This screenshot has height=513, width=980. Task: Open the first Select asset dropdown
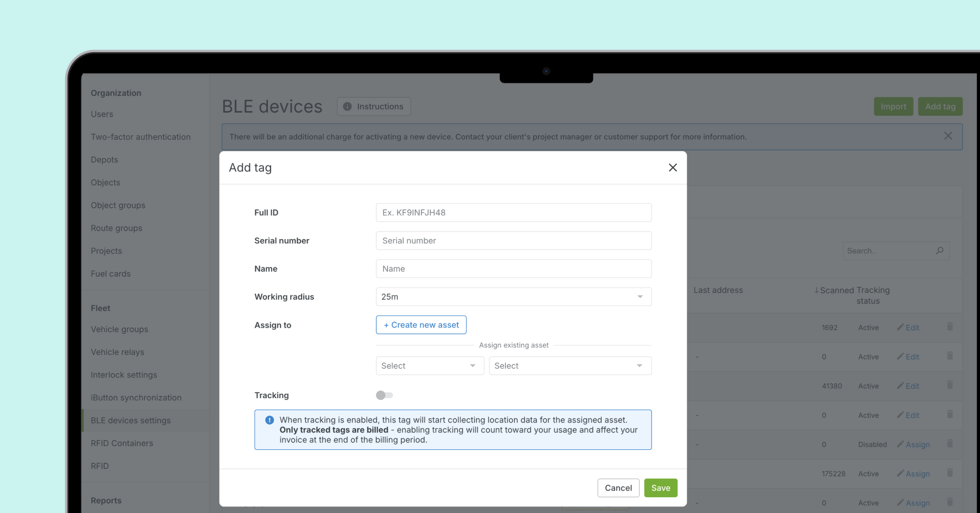pos(430,366)
